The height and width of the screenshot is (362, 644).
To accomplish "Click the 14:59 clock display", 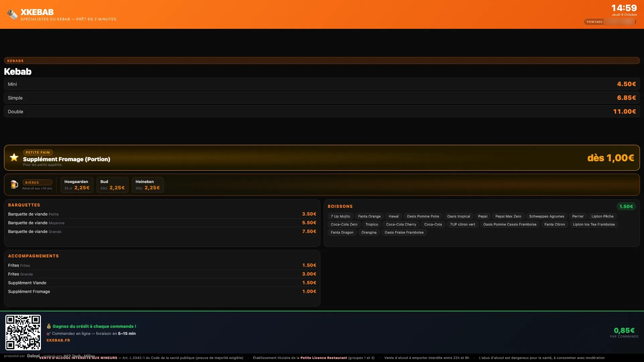I will click(x=624, y=8).
